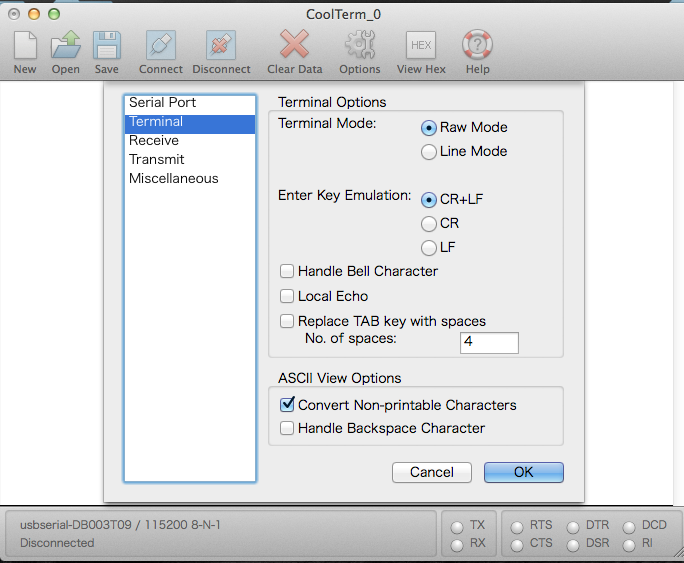
Task: Open the Options gear icon
Action: coord(360,45)
